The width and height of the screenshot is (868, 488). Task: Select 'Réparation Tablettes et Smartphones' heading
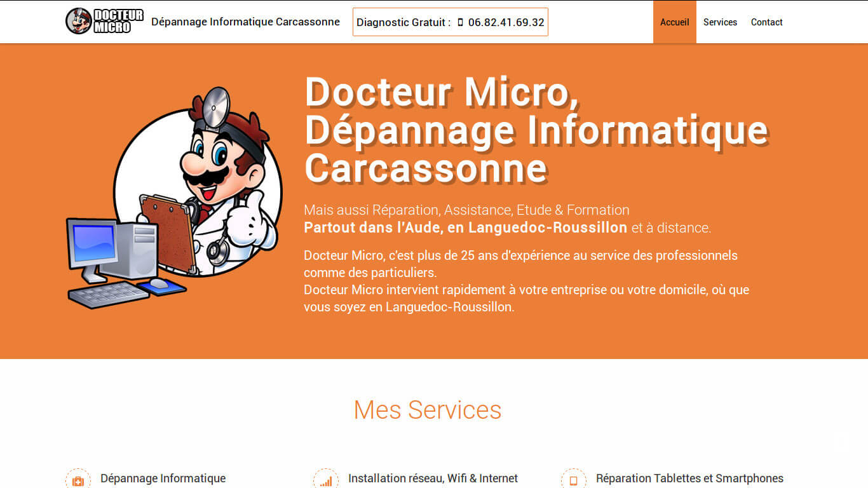coord(689,478)
